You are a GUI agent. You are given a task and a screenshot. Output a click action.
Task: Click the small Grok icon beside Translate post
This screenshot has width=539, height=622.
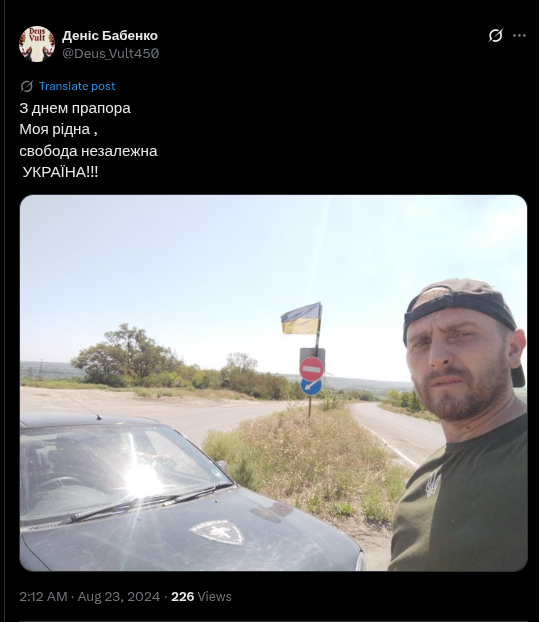pyautogui.click(x=27, y=86)
